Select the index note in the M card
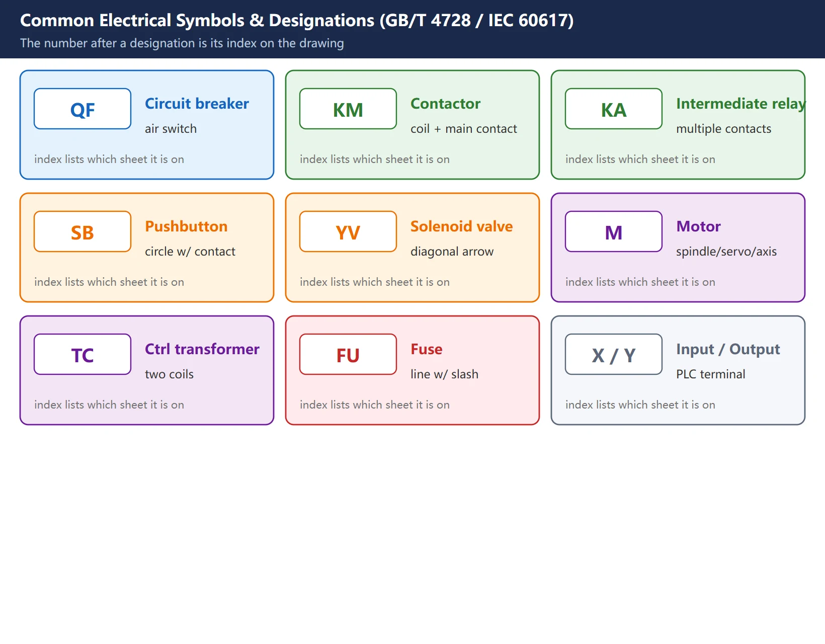This screenshot has width=825, height=644. point(640,282)
